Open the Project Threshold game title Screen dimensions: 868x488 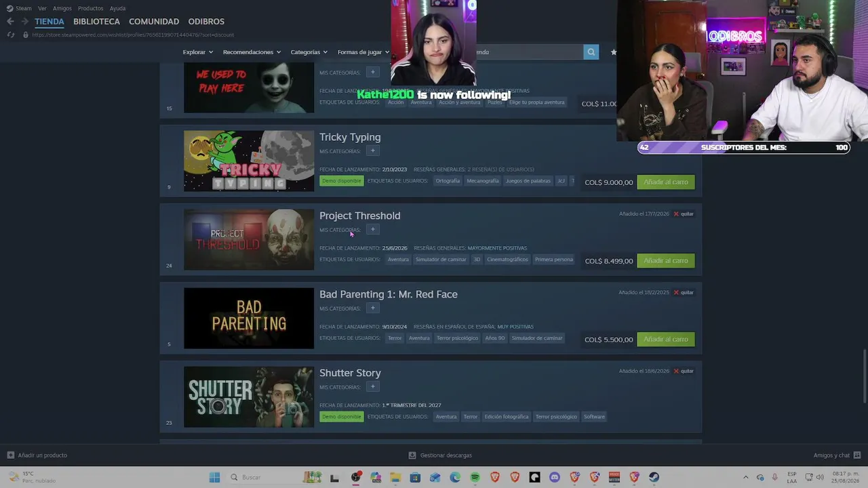[360, 216]
